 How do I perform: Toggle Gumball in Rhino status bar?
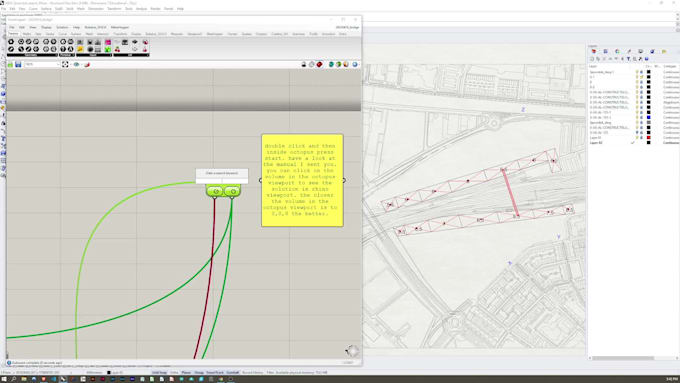(233, 373)
